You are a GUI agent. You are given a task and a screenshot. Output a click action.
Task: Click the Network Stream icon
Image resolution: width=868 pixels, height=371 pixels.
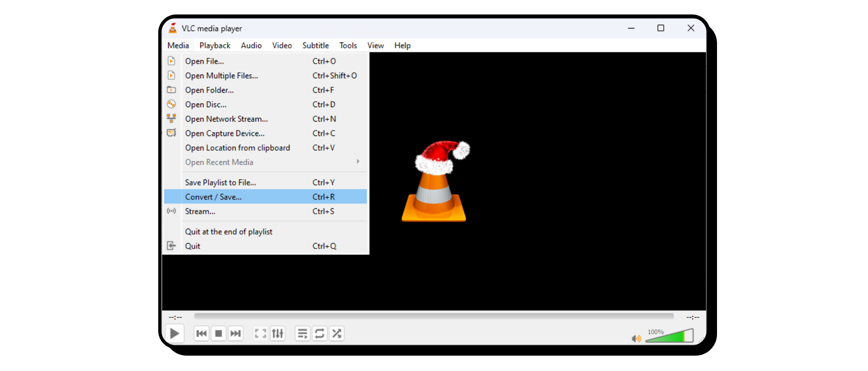click(171, 118)
